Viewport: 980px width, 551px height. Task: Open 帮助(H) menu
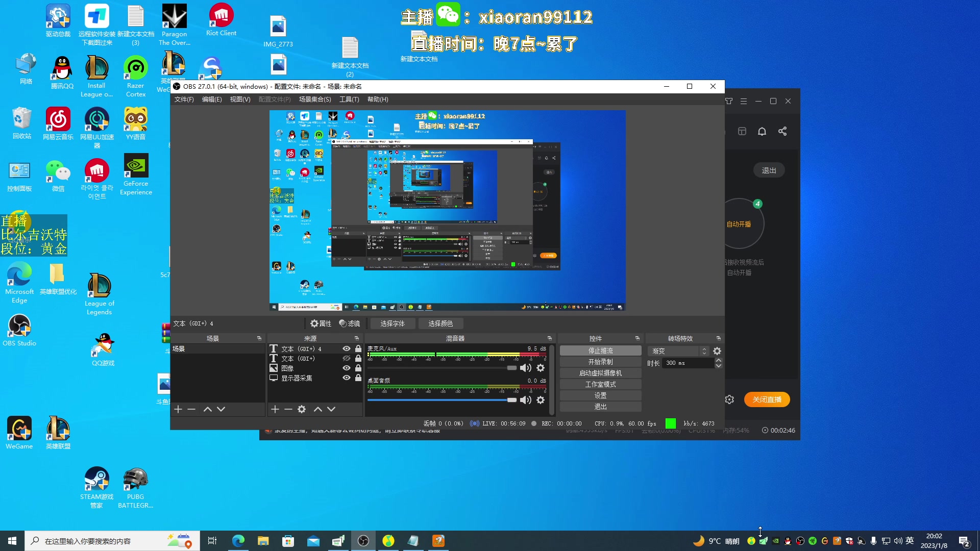378,99
